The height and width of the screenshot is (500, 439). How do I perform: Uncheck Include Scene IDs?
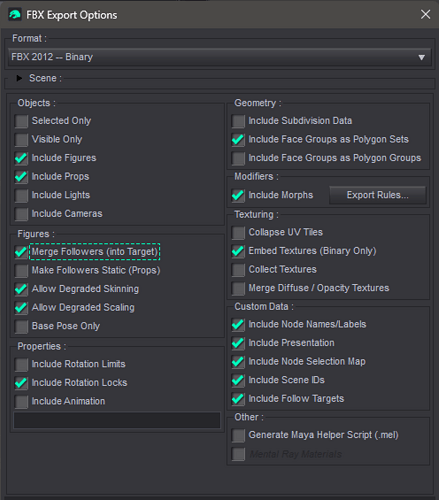238,380
